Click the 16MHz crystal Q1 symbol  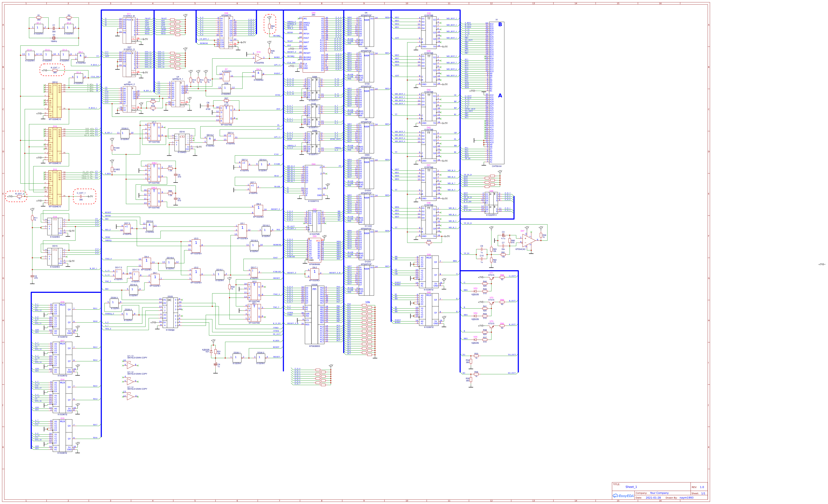(54, 38)
